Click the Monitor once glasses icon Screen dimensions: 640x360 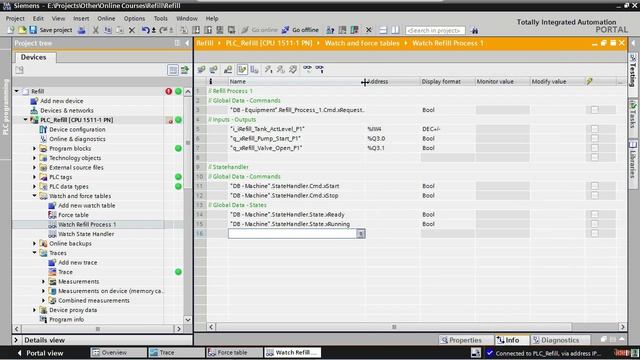320,69
